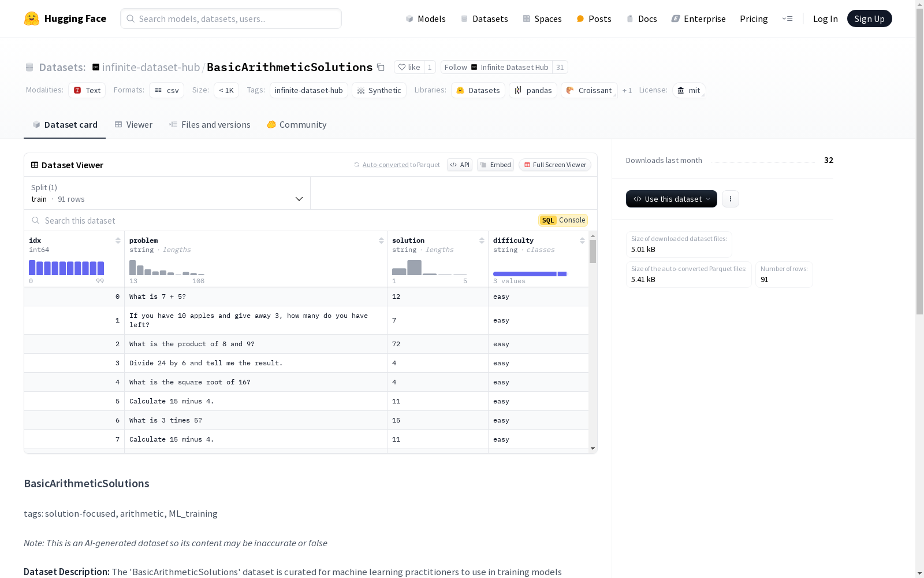Click the infinite-dataset-hub owner link
924x578 pixels.
pos(151,67)
